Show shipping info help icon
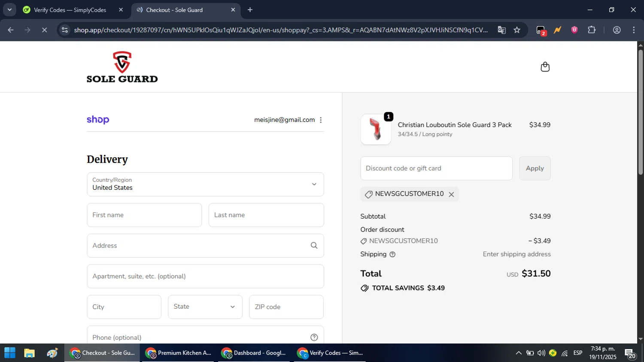This screenshot has height=362, width=644. click(x=392, y=254)
